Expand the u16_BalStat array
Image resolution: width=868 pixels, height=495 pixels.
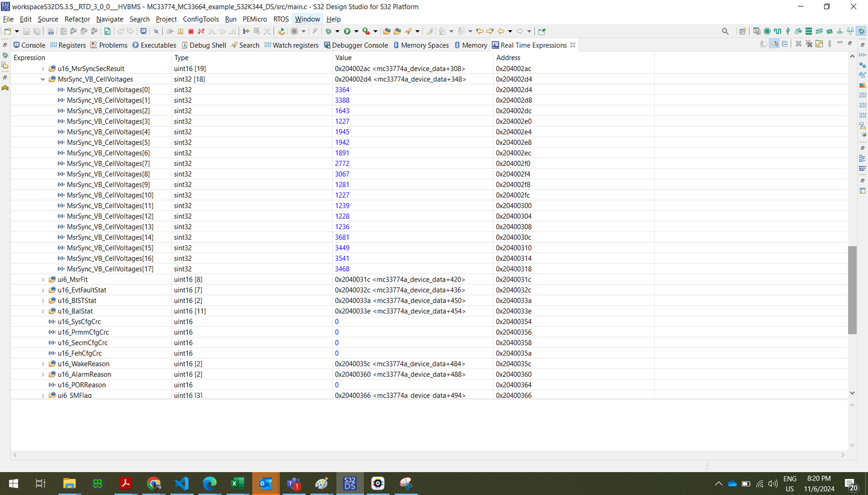[43, 311]
